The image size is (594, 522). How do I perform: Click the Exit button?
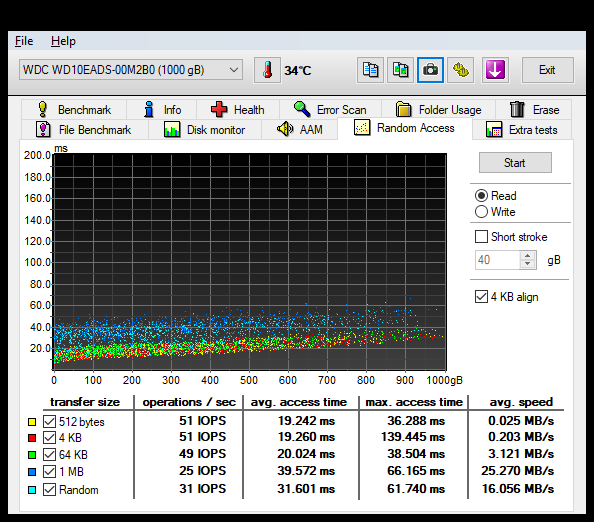click(x=547, y=70)
